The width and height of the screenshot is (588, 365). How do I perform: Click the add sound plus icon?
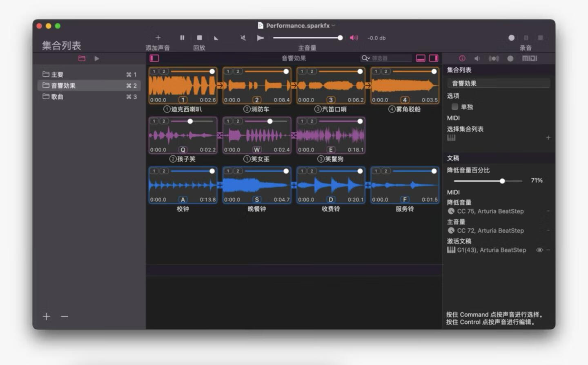tap(158, 38)
